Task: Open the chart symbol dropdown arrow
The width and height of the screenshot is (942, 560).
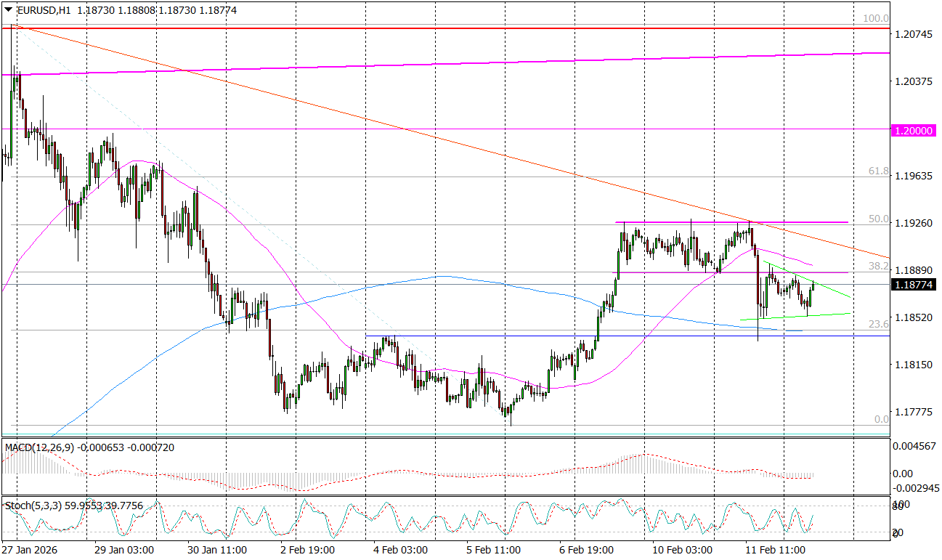Action: pos(7,11)
